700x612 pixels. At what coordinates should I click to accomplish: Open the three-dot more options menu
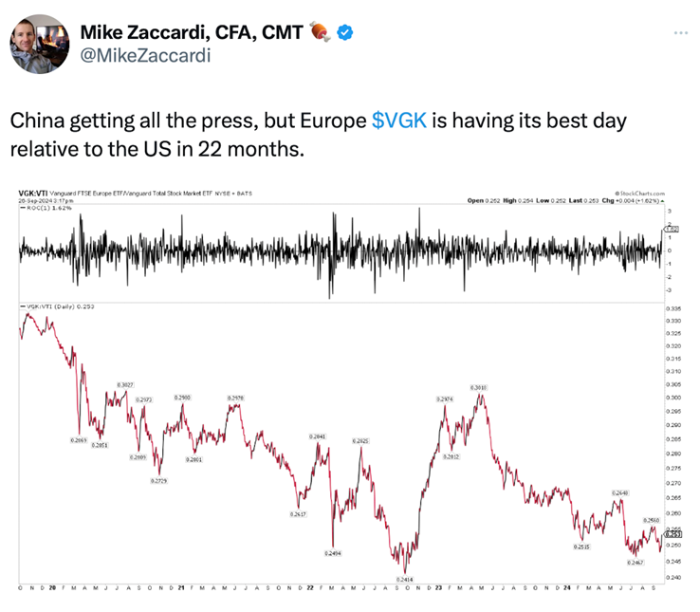pos(680,32)
